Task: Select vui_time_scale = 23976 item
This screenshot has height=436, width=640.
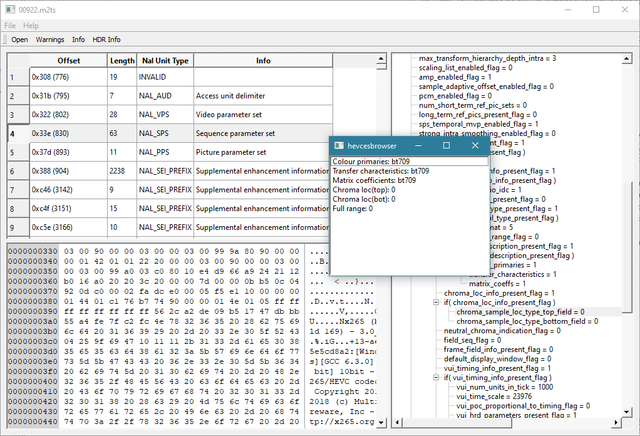Action: click(494, 396)
